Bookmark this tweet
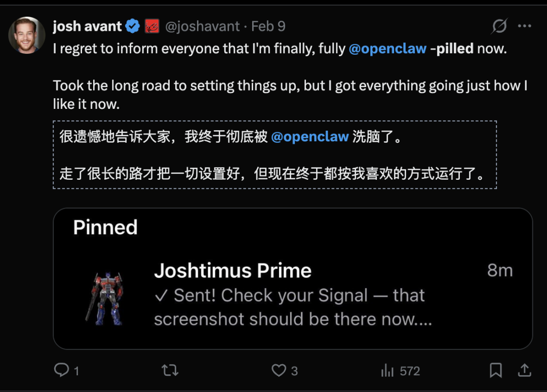This screenshot has width=547, height=392. [496, 370]
